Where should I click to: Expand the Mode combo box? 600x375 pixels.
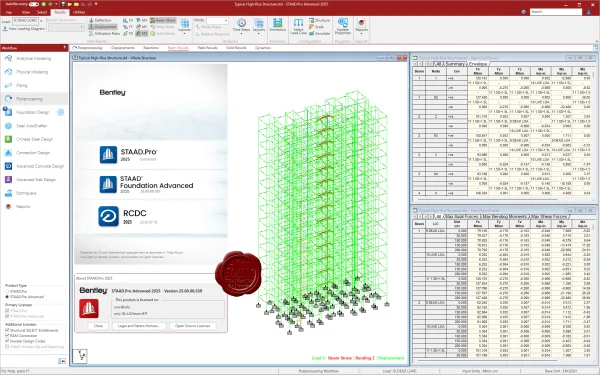pyautogui.click(x=217, y=20)
